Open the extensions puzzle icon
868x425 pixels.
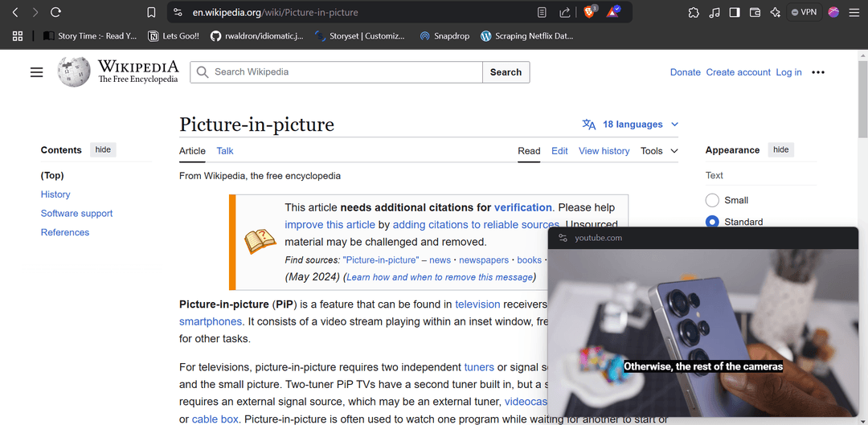(693, 12)
